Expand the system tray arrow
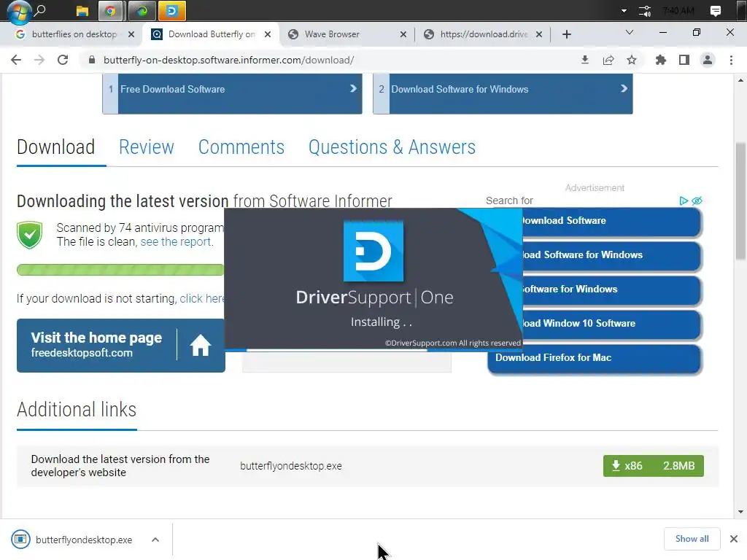Screen dimensions: 747x560 (x=624, y=10)
